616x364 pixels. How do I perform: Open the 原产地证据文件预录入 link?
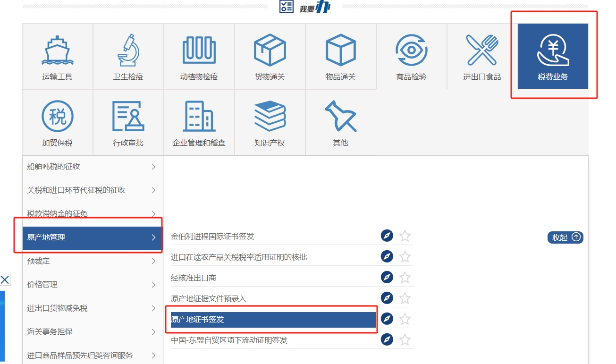[x=209, y=298]
